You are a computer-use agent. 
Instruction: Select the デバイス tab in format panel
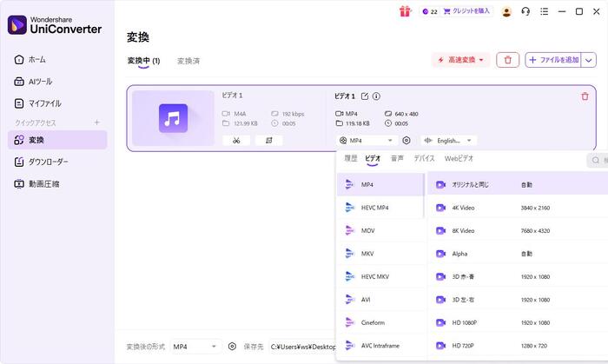coord(424,158)
